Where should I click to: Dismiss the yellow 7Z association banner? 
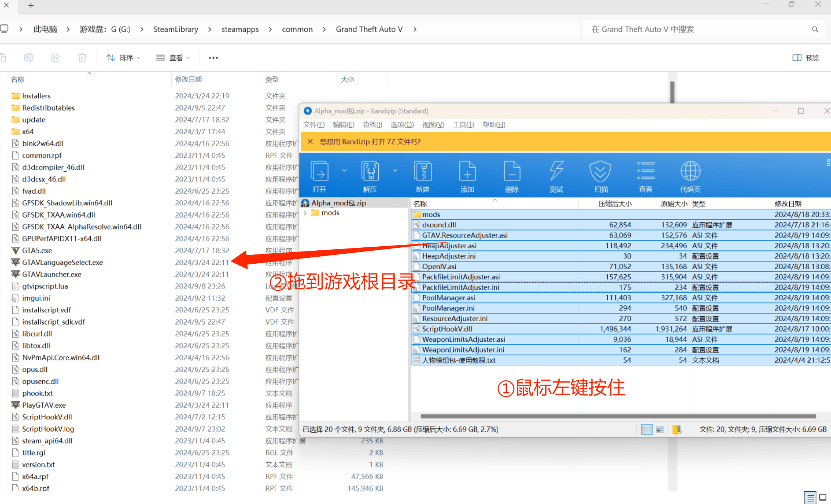(x=310, y=142)
